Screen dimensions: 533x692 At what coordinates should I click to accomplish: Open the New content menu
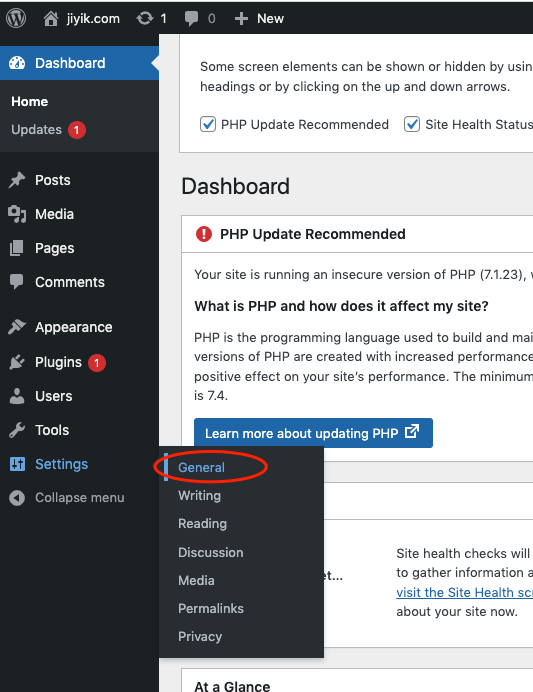(x=270, y=19)
